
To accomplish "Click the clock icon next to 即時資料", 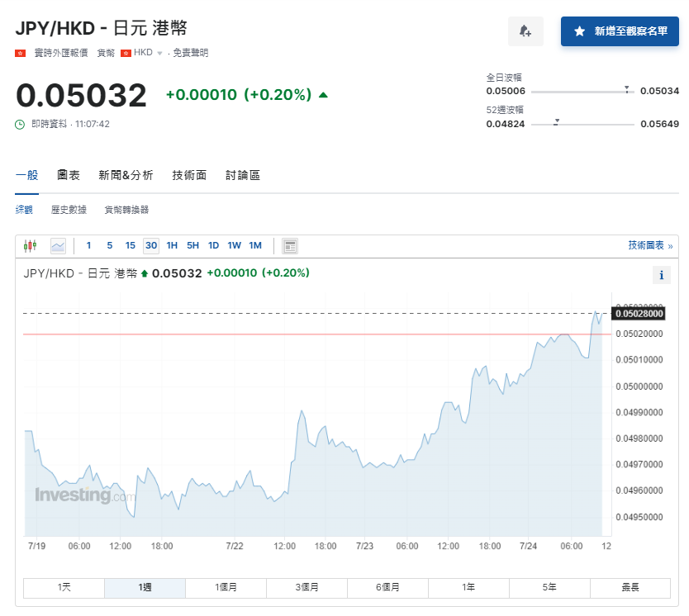I will [x=20, y=122].
